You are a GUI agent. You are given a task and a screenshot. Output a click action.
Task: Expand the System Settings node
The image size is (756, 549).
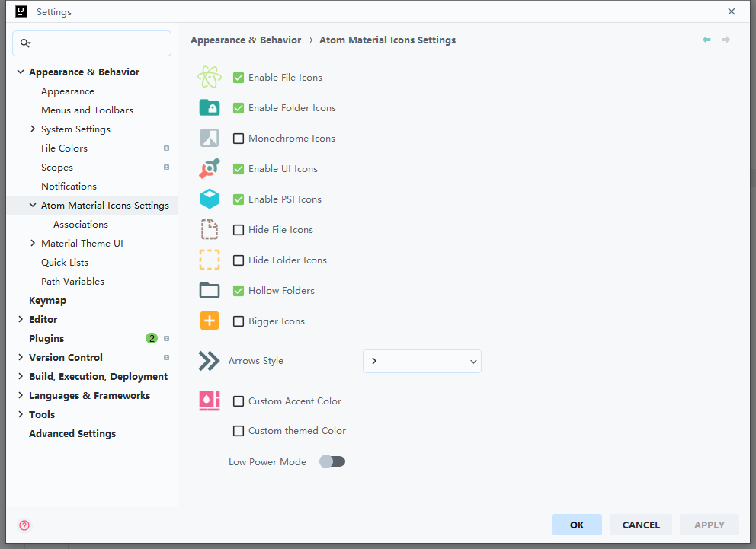[32, 129]
